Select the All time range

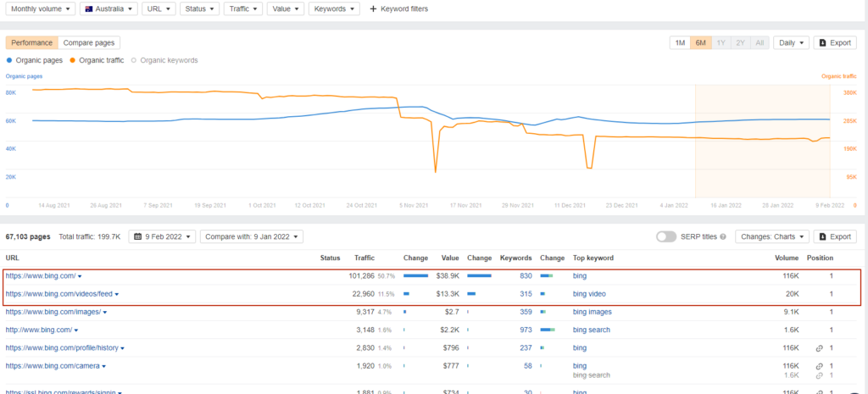pyautogui.click(x=759, y=42)
